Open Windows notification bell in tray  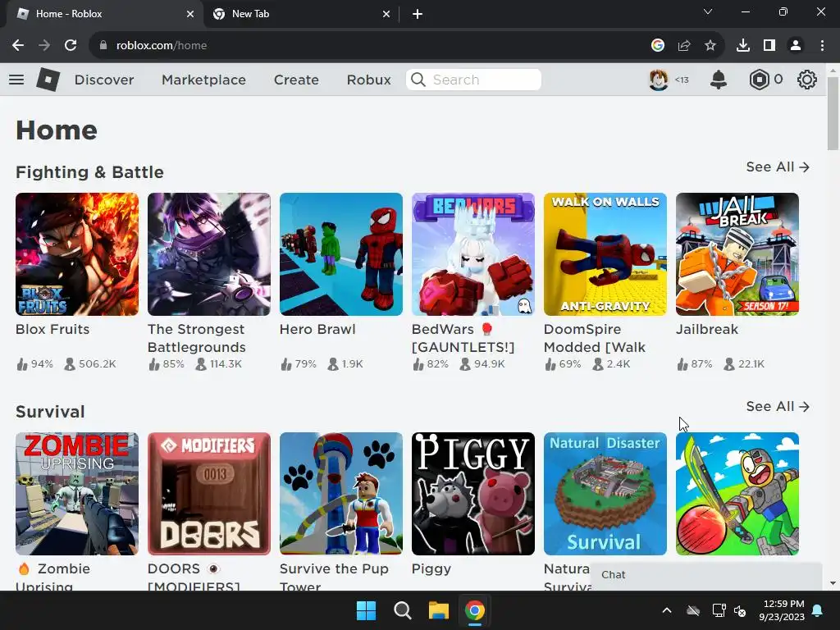(818, 610)
